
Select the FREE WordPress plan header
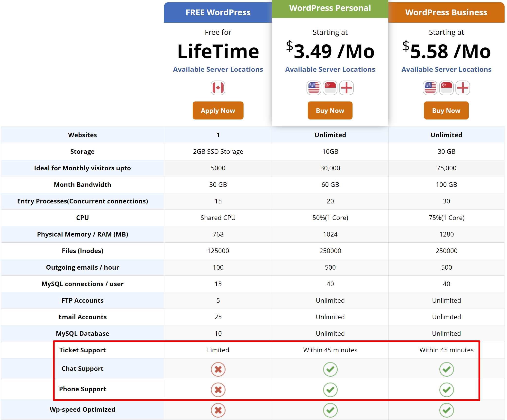pos(218,12)
